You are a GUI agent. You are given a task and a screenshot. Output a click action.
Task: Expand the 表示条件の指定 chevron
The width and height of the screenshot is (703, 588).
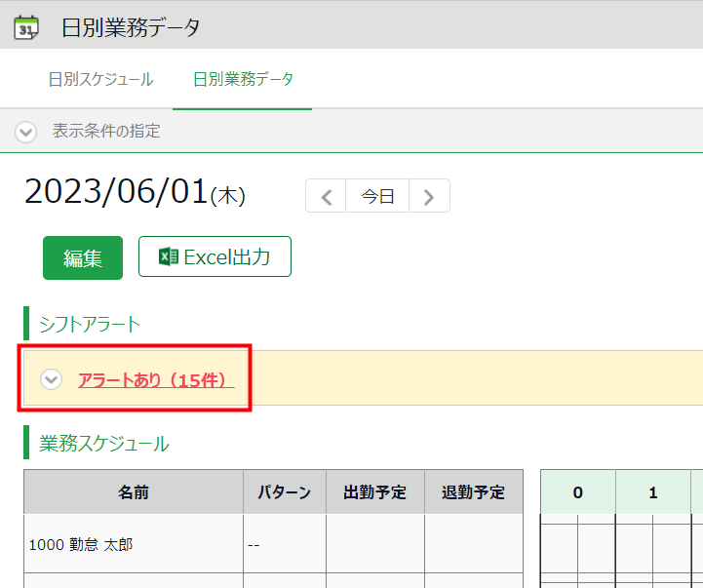[26, 131]
